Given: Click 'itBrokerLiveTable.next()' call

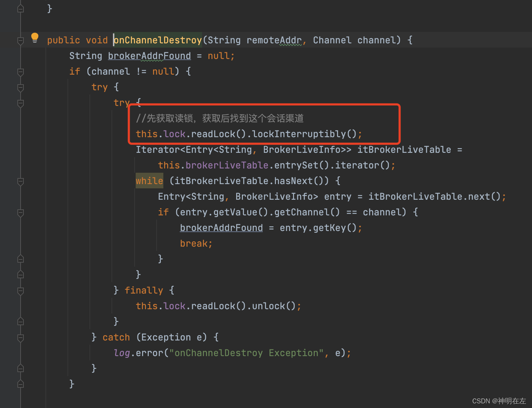Looking at the screenshot, I should [x=434, y=197].
